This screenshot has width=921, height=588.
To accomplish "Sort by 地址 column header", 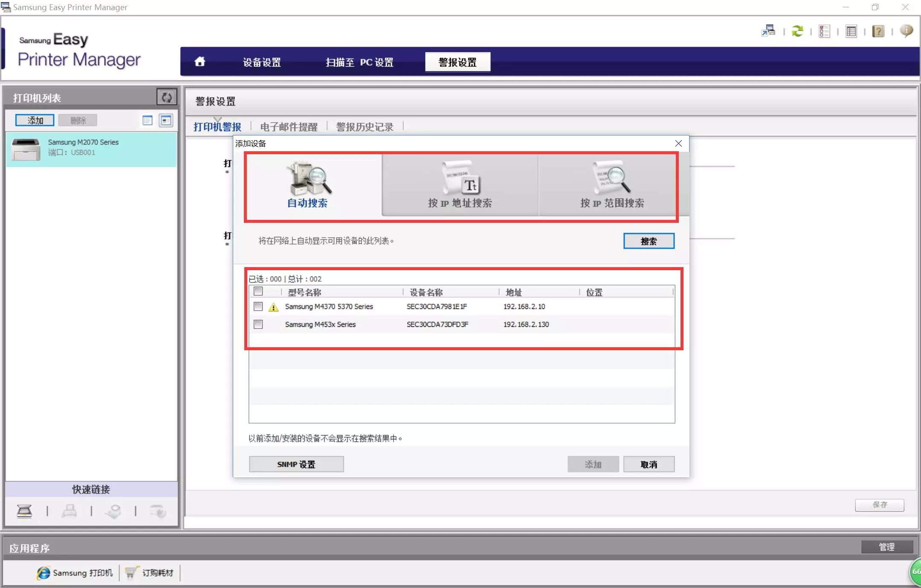I will point(514,292).
